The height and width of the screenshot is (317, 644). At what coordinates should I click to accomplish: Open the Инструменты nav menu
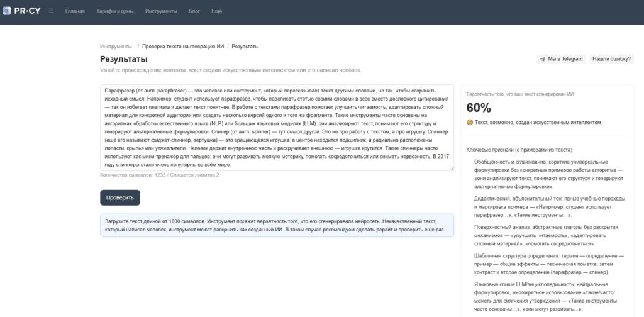(x=161, y=11)
